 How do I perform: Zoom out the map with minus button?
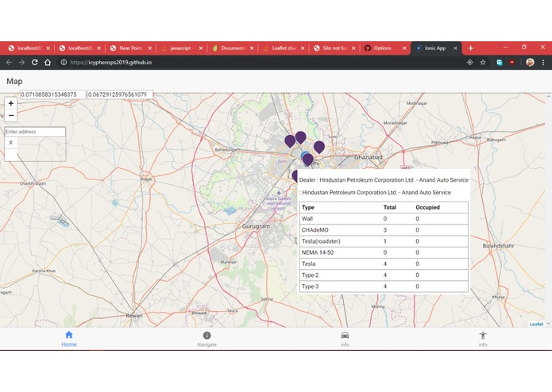11,115
